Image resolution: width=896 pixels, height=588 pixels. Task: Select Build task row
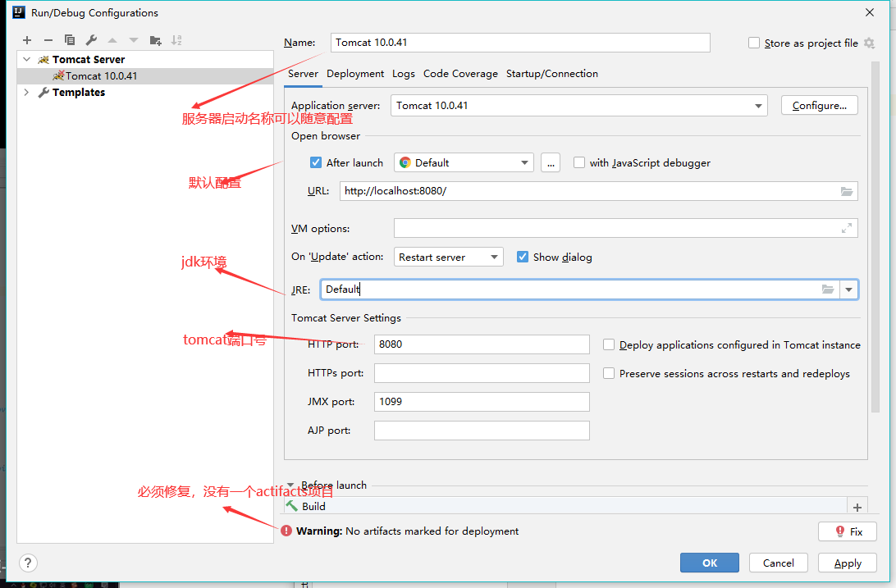point(565,506)
